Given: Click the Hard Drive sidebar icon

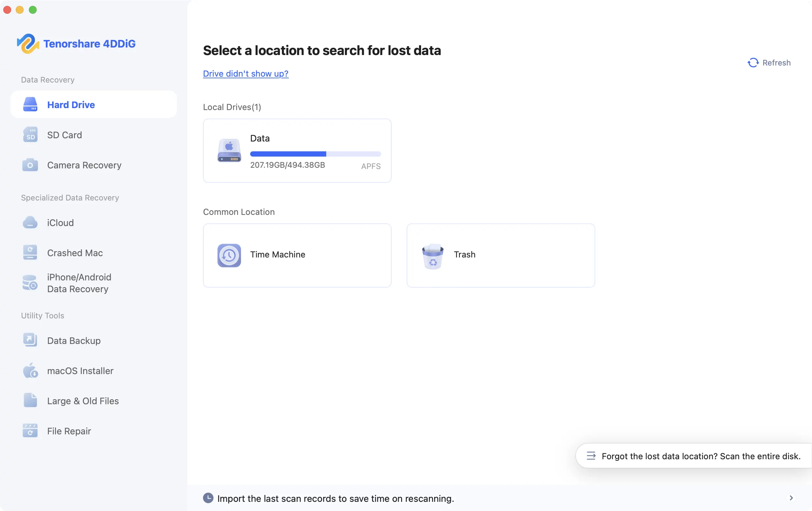Looking at the screenshot, I should [30, 104].
